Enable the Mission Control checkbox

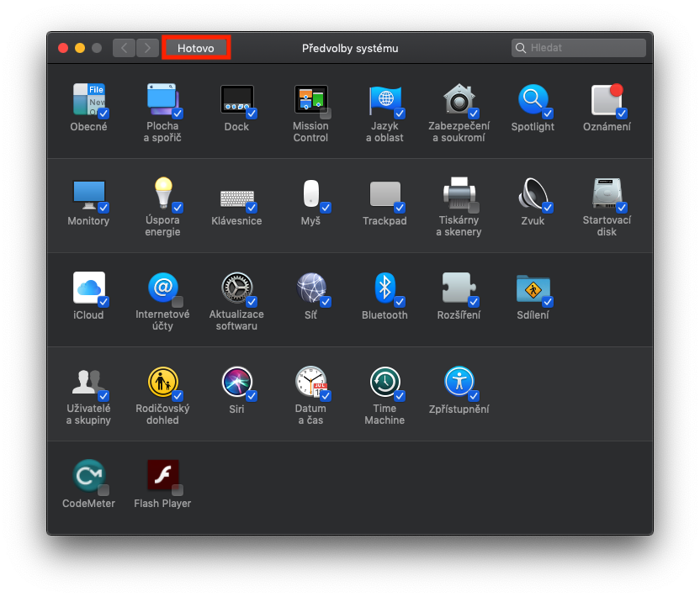click(326, 114)
